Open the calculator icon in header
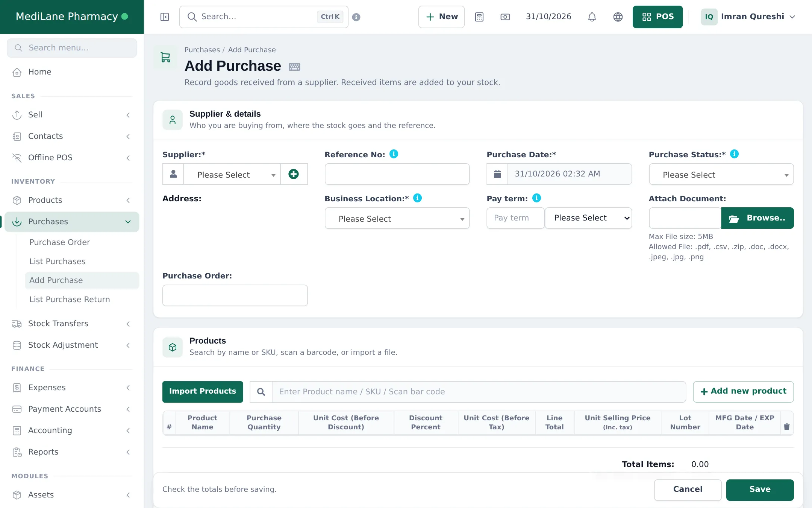This screenshot has height=508, width=812. click(x=479, y=17)
